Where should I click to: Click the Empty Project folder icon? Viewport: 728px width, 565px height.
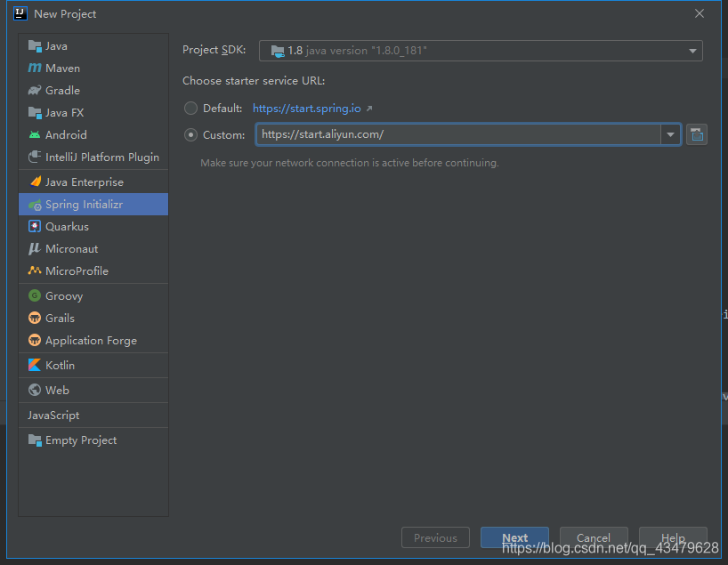[x=35, y=440]
